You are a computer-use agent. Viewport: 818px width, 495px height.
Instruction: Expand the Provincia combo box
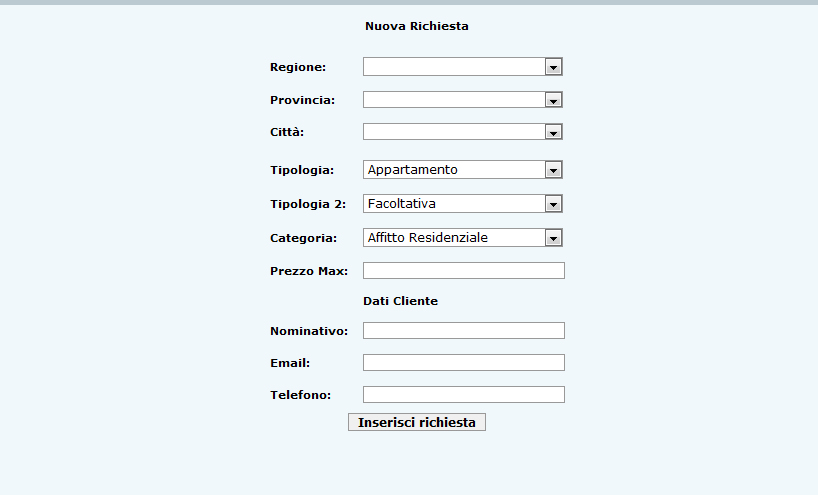coord(463,100)
